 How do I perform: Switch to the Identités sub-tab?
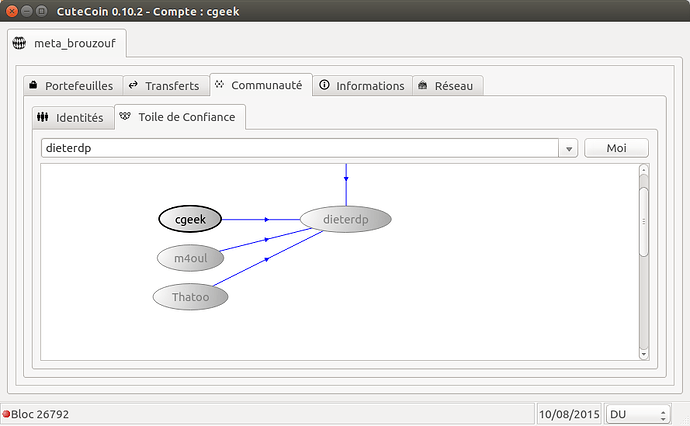(x=73, y=118)
